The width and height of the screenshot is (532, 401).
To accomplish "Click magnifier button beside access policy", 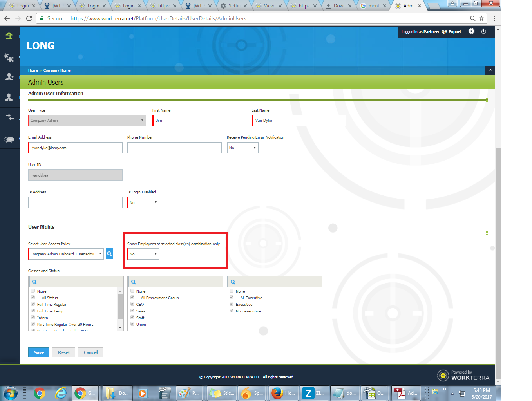I will tap(109, 254).
